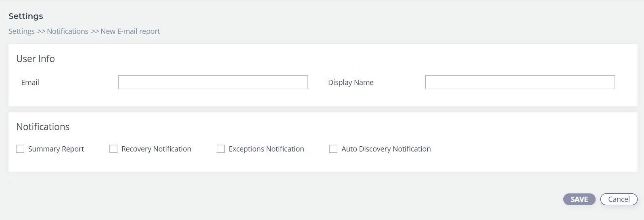Screen dimensions: 644x220
Task: Click the Display Name field label
Action: [x=351, y=82]
